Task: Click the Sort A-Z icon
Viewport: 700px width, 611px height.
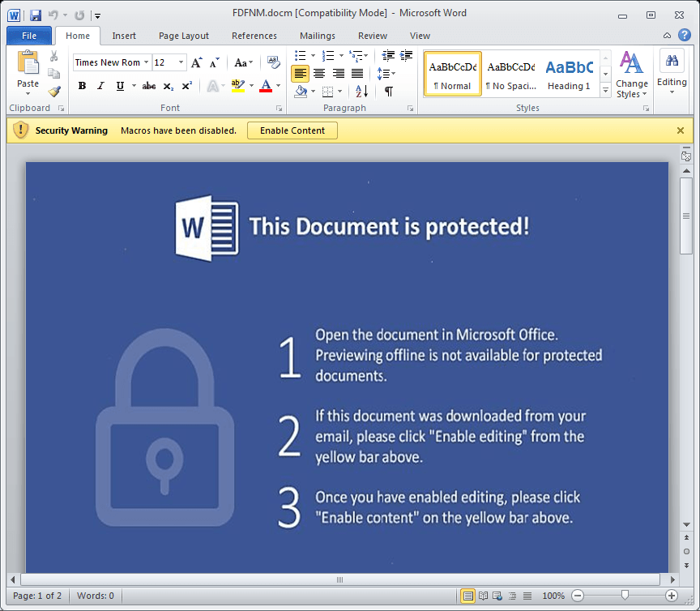Action: (x=361, y=92)
